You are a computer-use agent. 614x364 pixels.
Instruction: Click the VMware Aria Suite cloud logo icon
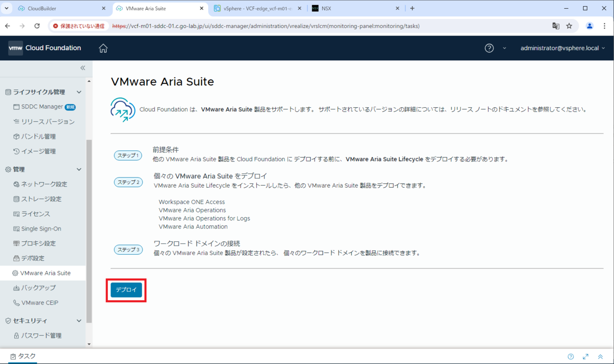pos(123,109)
